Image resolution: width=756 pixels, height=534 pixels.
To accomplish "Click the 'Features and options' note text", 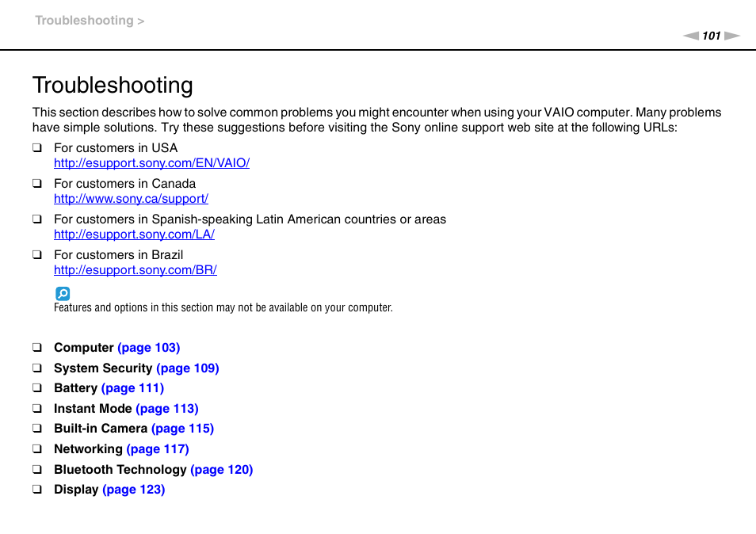I will [x=223, y=307].
